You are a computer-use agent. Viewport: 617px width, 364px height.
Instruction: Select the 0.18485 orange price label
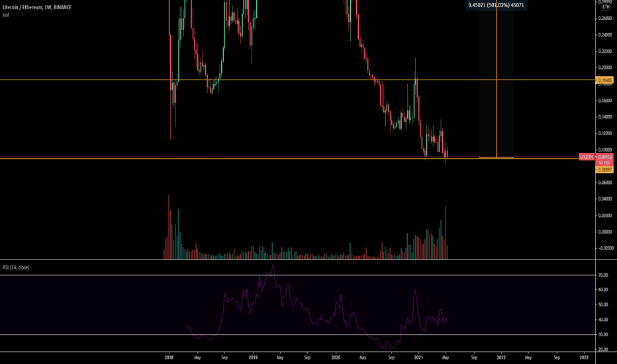point(605,80)
